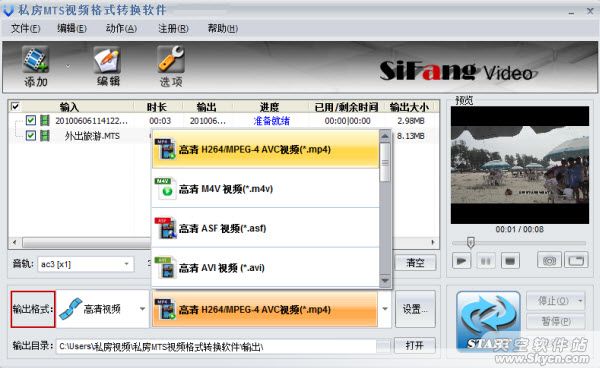Open the 动作(A) menu
This screenshot has width=600, height=368.
click(x=121, y=28)
